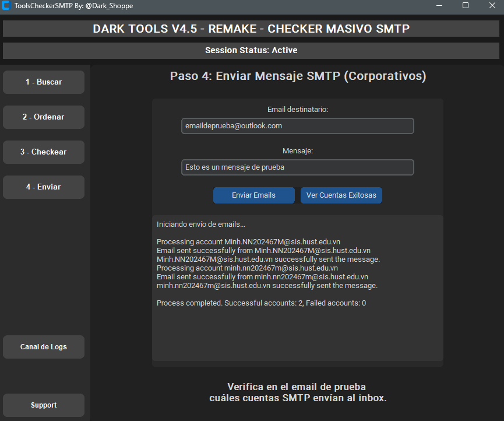This screenshot has height=421, width=504.
Task: Maximize the application window
Action: [466, 6]
